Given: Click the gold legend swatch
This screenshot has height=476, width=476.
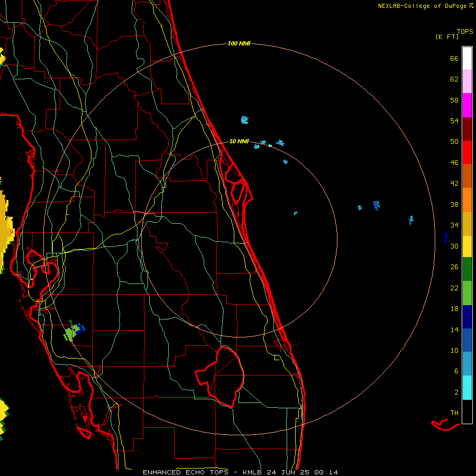Looking at the screenshot, I should pos(467,224).
